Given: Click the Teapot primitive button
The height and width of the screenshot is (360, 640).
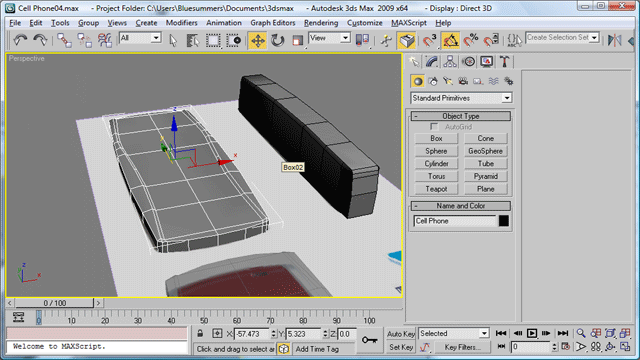Looking at the screenshot, I should [x=436, y=189].
